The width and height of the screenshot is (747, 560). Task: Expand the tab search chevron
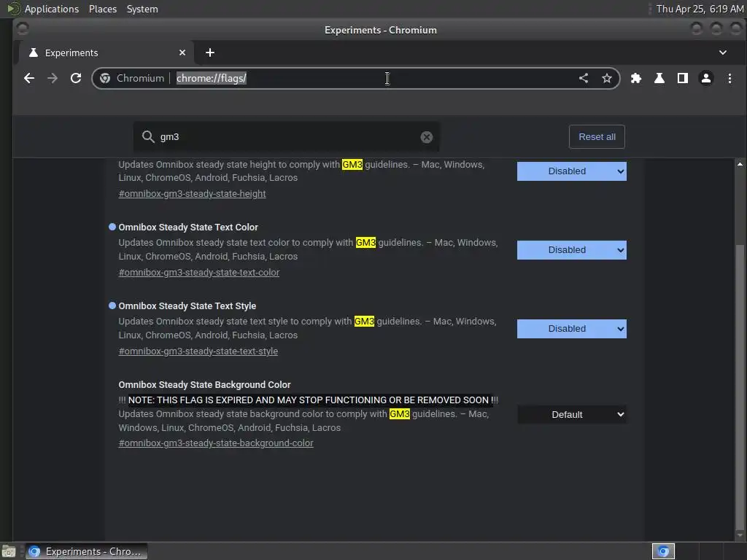(723, 52)
